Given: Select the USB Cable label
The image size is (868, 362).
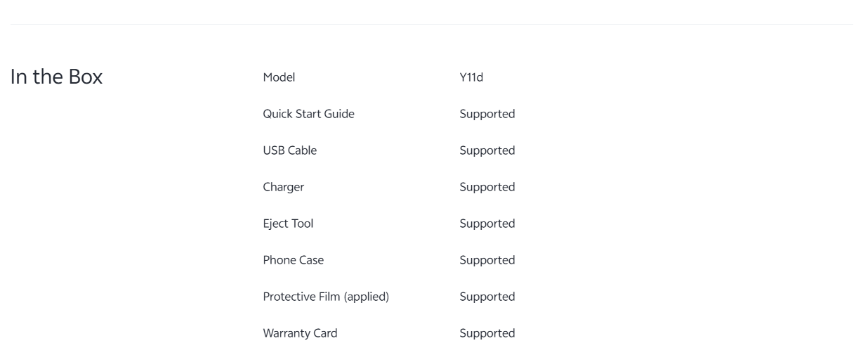Looking at the screenshot, I should pos(289,150).
